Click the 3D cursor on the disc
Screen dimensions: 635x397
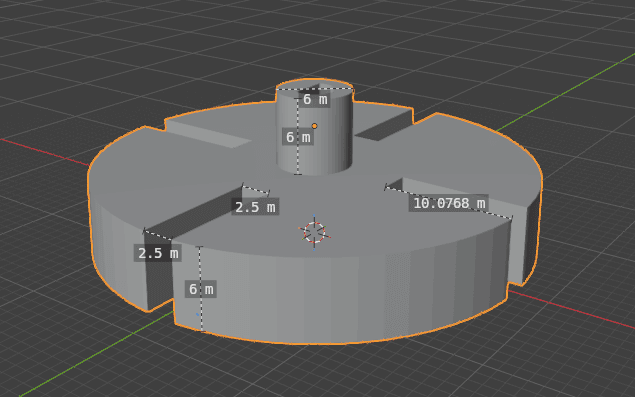click(315, 232)
